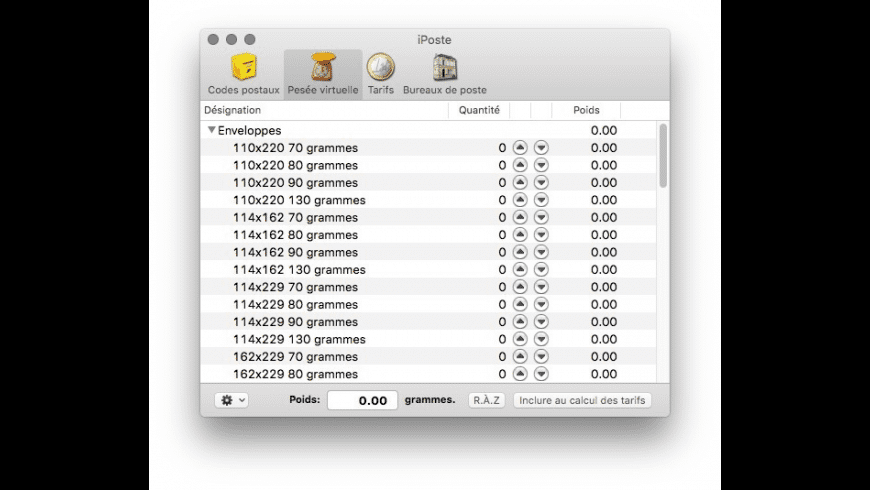Decrease quantity for 162x229 80 grammes
This screenshot has width=870, height=490.
(541, 373)
